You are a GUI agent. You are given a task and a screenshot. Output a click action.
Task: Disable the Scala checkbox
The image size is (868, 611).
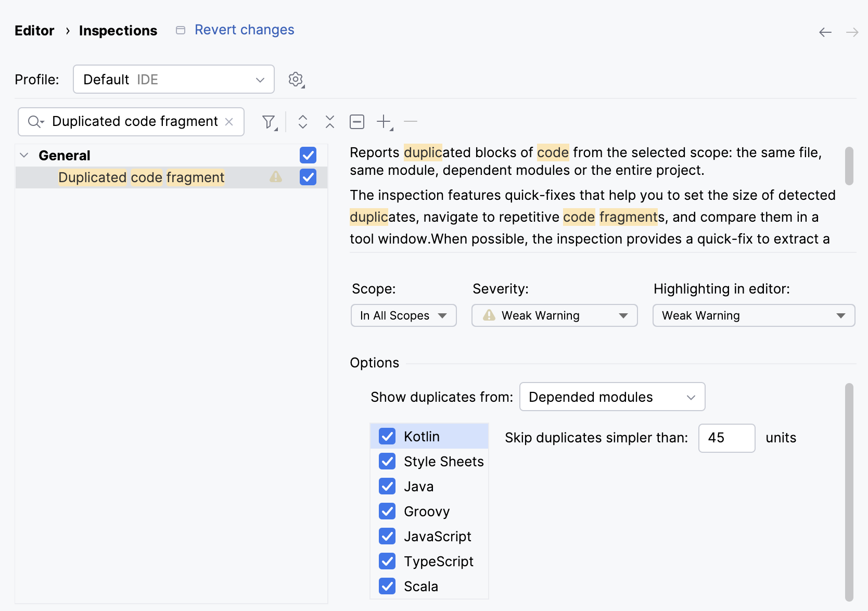pos(387,586)
